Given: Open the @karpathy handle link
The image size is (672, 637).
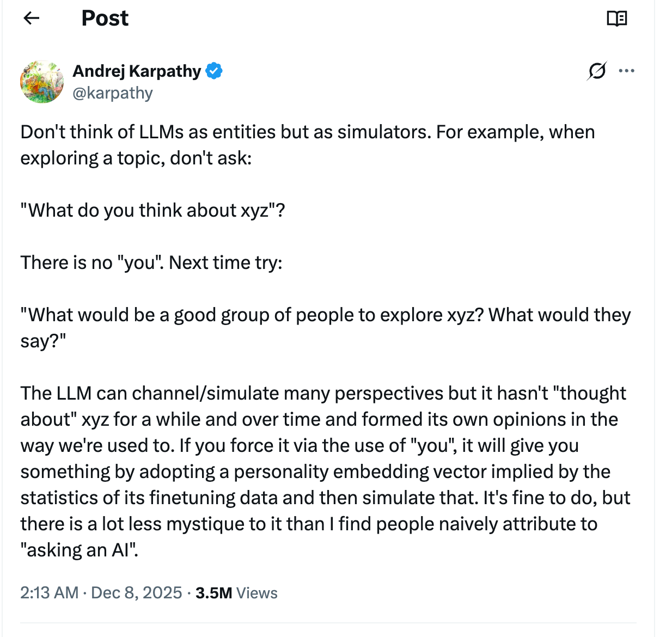Looking at the screenshot, I should 113,93.
